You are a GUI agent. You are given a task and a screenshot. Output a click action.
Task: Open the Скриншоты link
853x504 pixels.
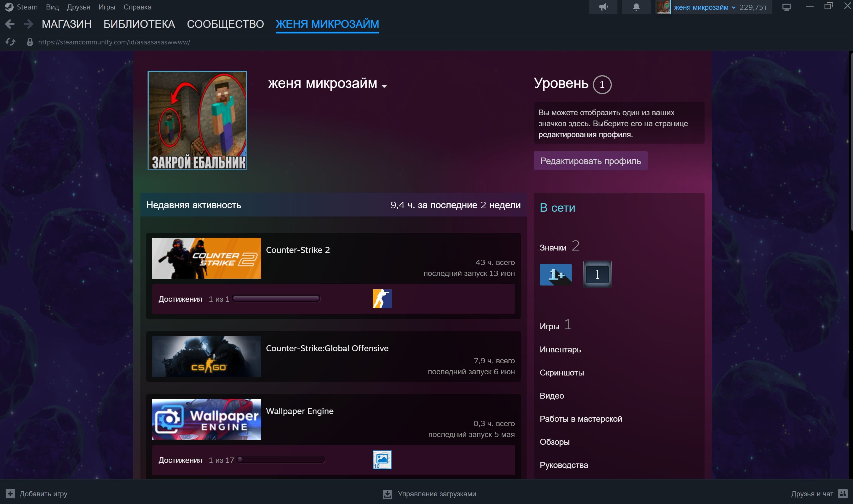coord(562,373)
